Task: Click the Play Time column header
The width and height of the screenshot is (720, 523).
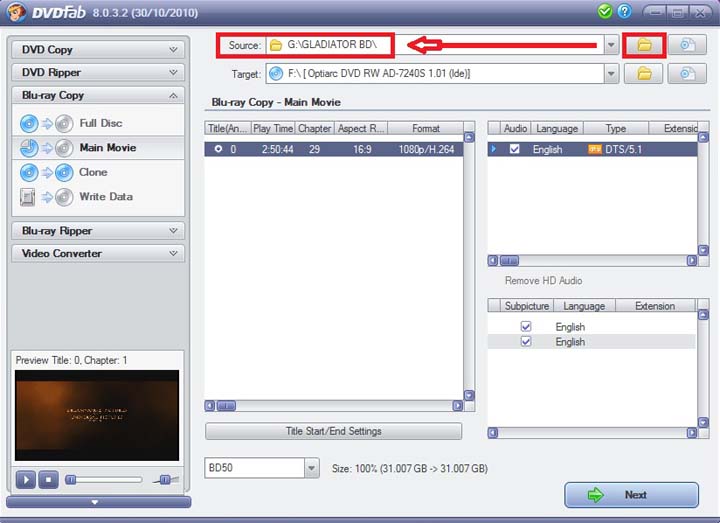Action: point(273,128)
